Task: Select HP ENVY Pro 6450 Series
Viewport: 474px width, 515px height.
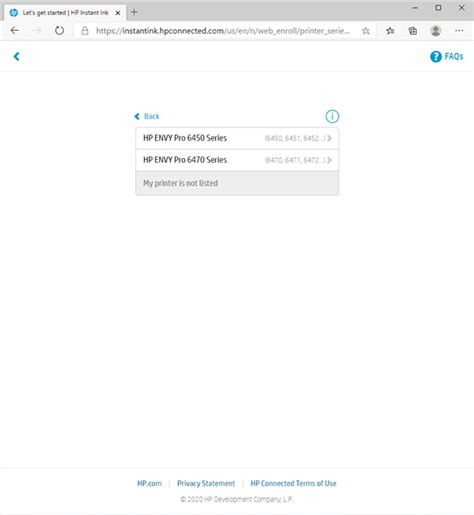Action: coord(237,138)
